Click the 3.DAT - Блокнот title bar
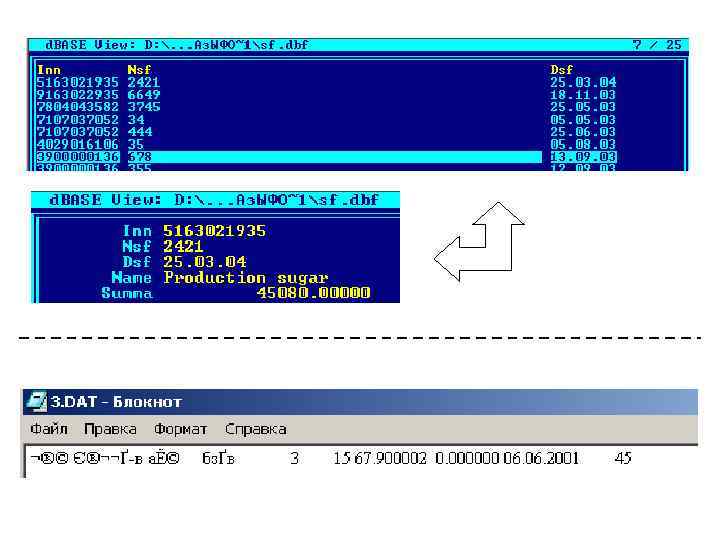This screenshot has width=720, height=540. (360, 402)
